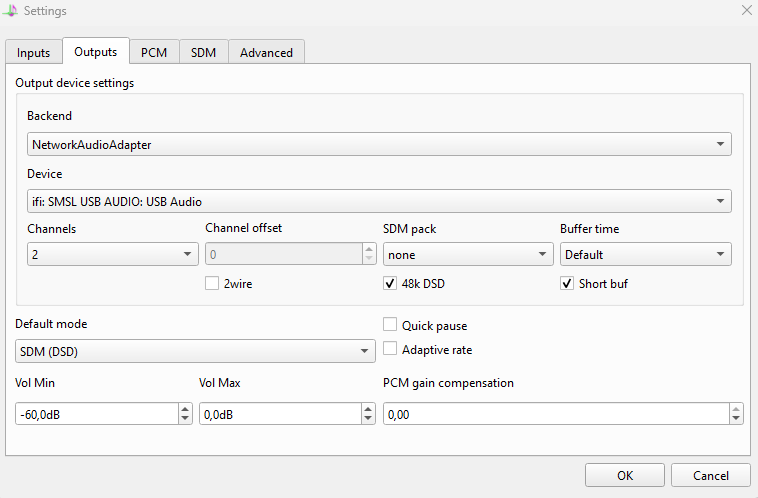Increase Vol Max with up arrow
Viewport: 758px width, 498px height.
[368, 409]
